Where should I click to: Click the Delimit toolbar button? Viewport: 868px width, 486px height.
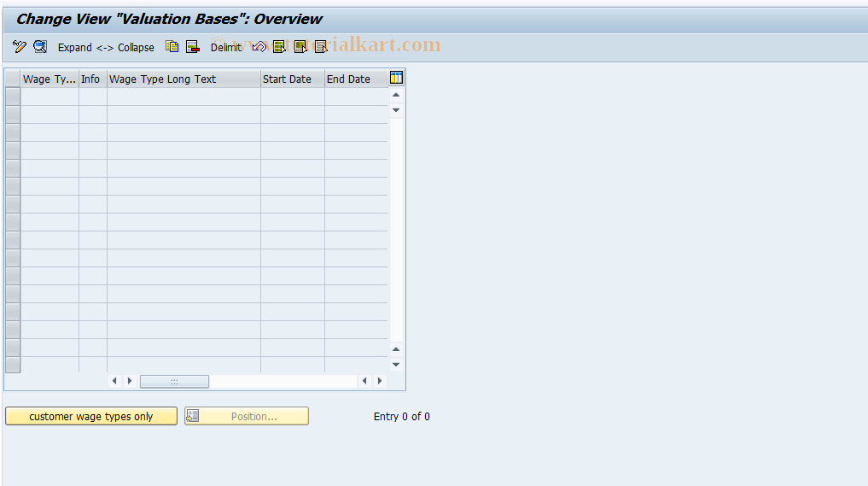226,48
